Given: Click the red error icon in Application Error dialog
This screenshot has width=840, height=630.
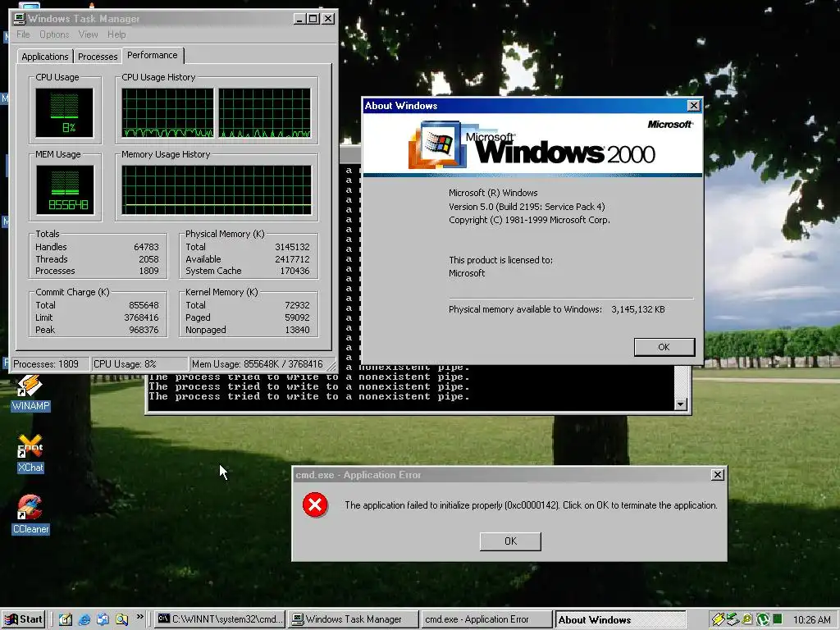Looking at the screenshot, I should 315,504.
